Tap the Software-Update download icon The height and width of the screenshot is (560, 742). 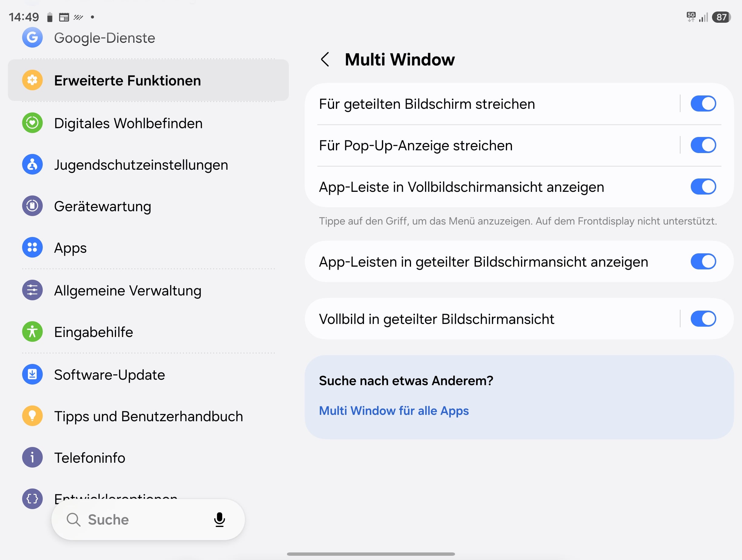click(x=32, y=374)
